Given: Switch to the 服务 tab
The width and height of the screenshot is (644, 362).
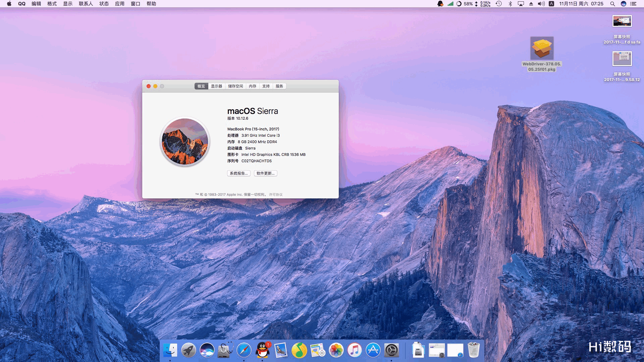Looking at the screenshot, I should (x=279, y=86).
